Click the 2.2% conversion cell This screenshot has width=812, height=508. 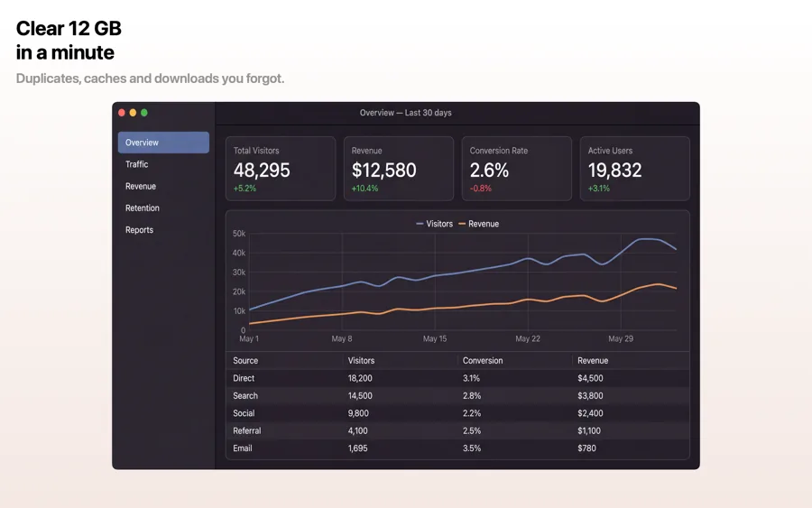(472, 413)
